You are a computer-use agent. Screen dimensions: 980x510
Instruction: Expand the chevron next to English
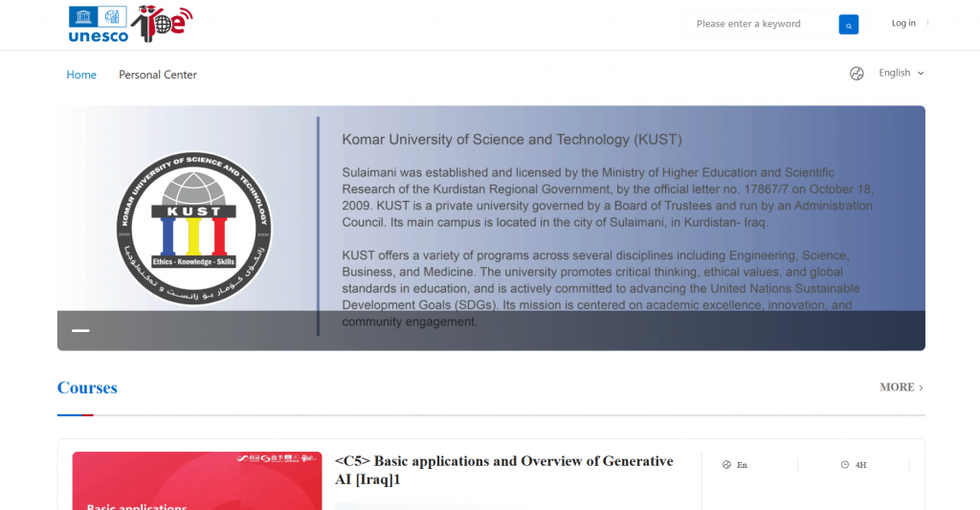pos(921,73)
